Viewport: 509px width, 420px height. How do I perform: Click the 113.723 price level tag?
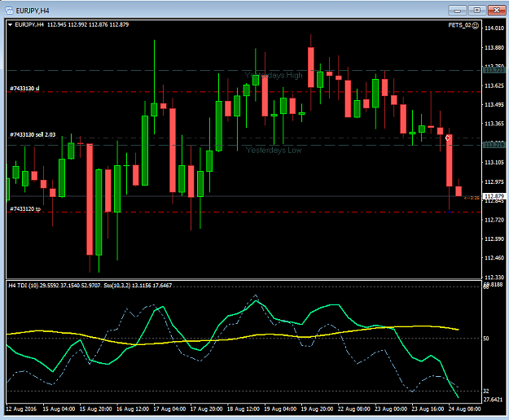tap(494, 70)
